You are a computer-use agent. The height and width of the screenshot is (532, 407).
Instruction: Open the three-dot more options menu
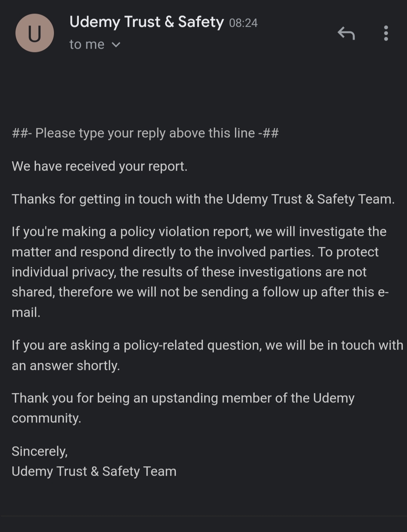(x=385, y=33)
